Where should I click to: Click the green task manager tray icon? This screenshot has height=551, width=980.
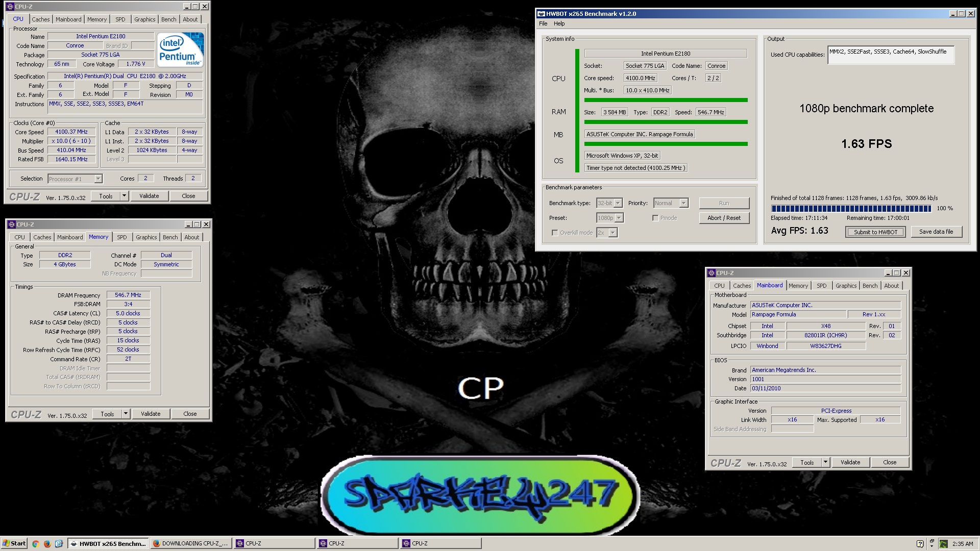tap(944, 544)
